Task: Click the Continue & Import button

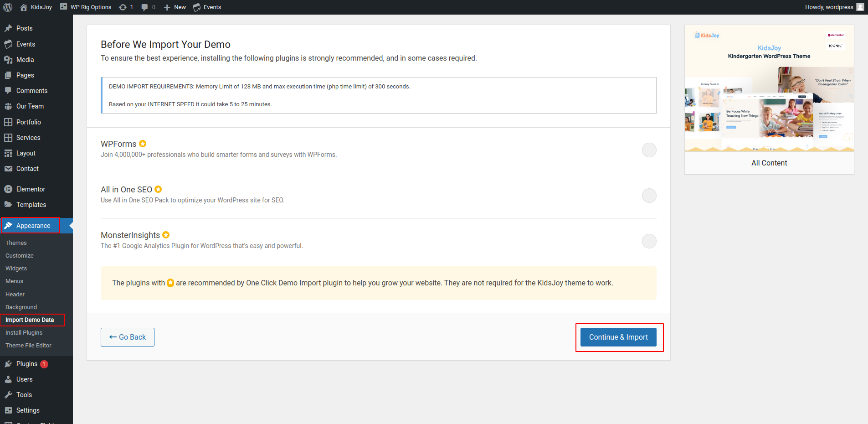Action: tap(618, 337)
